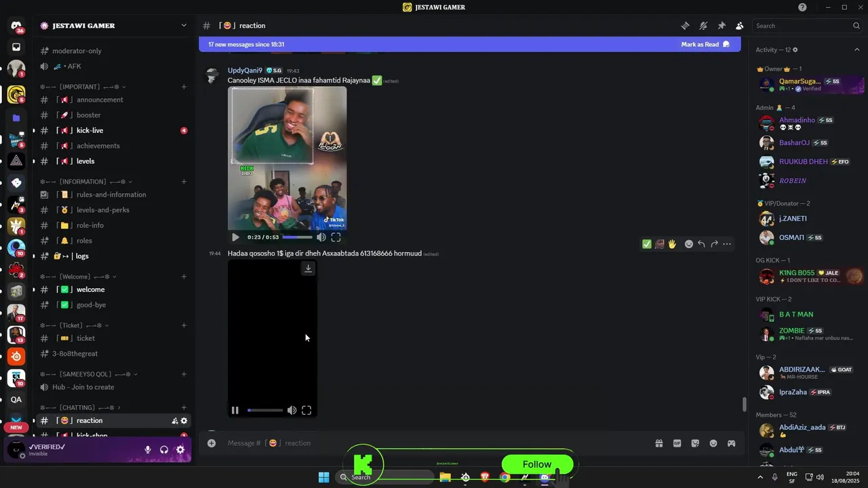This screenshot has height=488, width=868.
Task: Click the plus attachment button in message box
Action: (x=212, y=443)
